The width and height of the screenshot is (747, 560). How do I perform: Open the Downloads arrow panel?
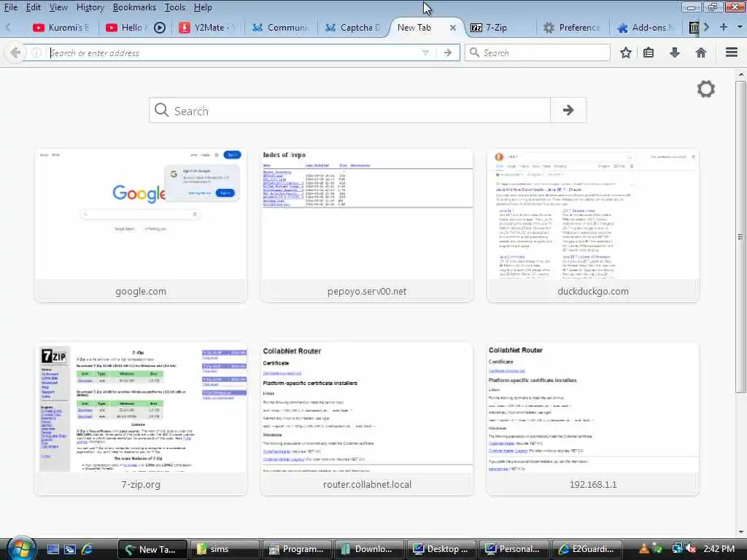coord(674,52)
